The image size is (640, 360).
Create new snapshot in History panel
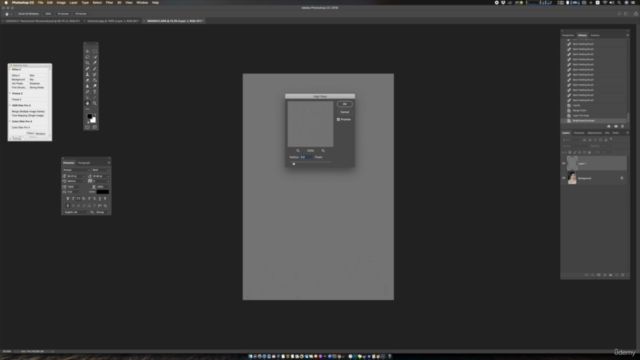coord(616,127)
